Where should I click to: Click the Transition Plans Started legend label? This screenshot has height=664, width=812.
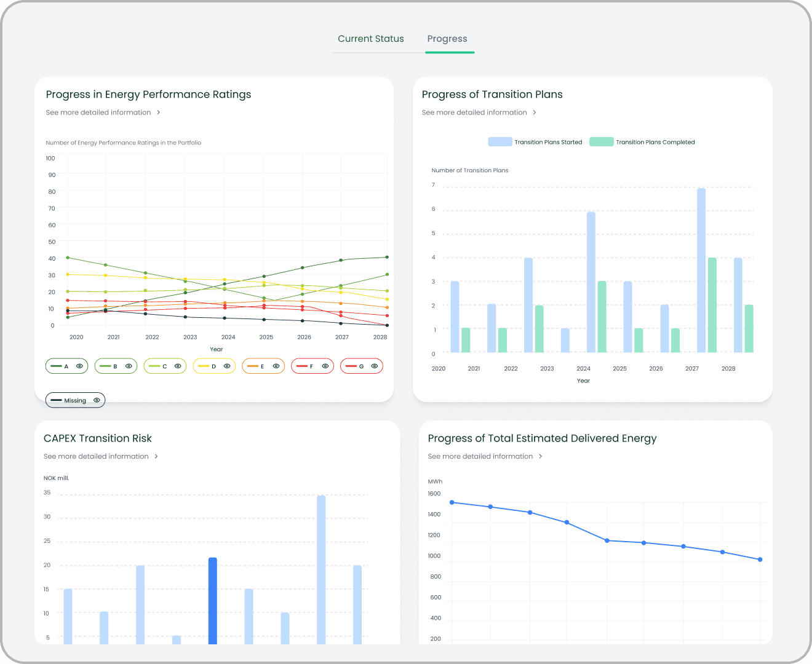(548, 142)
